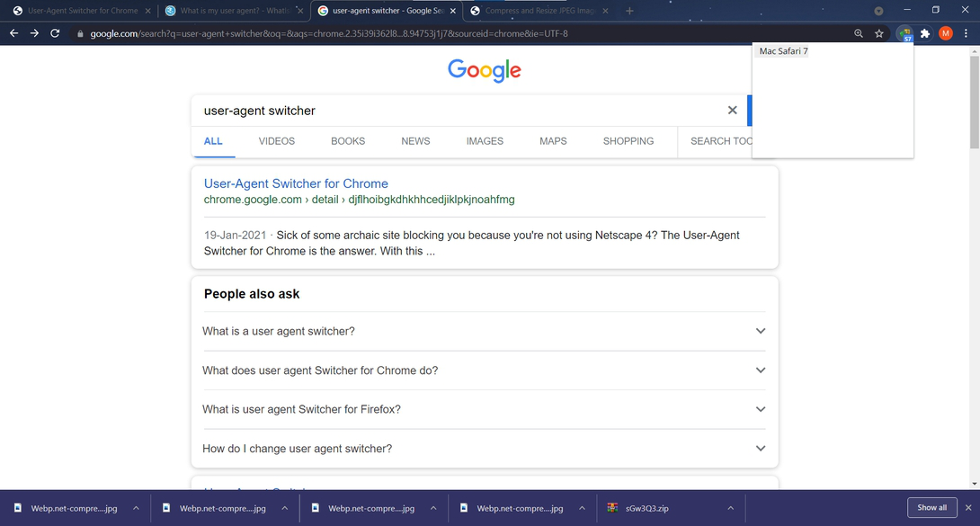Go forward to next page
This screenshot has height=526, width=980.
[34, 33]
